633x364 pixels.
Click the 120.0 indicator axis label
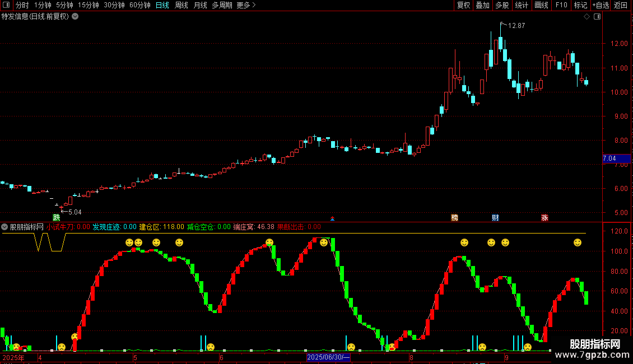tap(619, 231)
